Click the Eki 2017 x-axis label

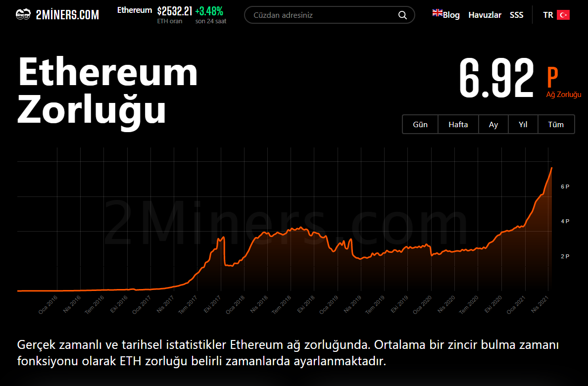[x=212, y=305]
